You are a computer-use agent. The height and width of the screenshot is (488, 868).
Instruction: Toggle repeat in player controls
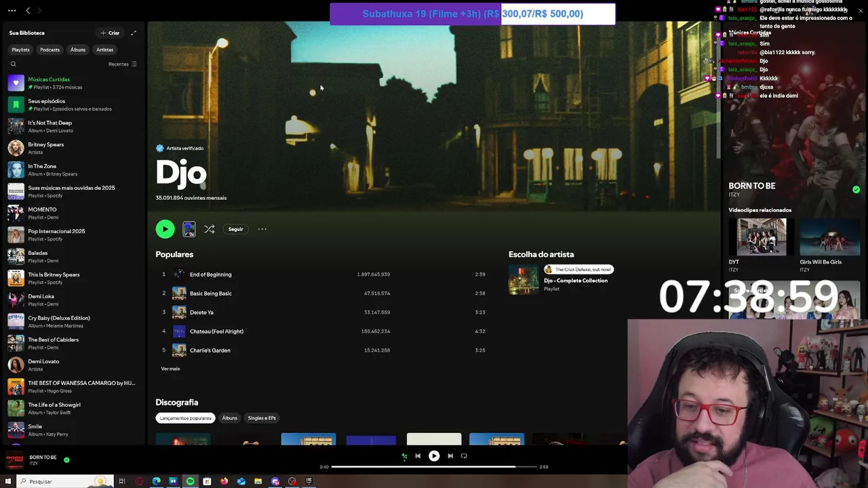tap(464, 456)
